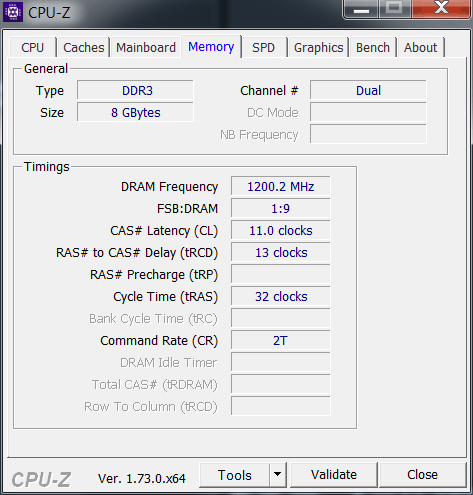Close window with title bar X
Viewport: 473px width, 495px height.
pos(441,8)
